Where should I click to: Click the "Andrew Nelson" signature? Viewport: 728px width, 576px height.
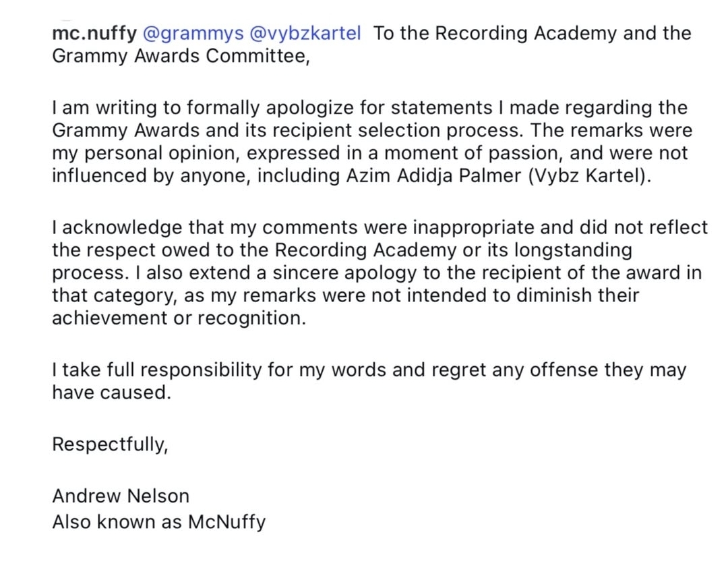[121, 496]
